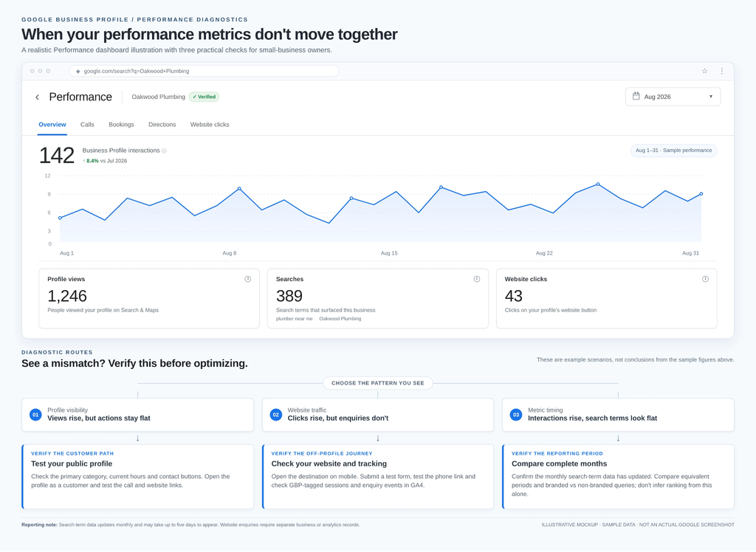Open the Aug 2026 date dropdown
Image resolution: width=756 pixels, height=552 pixels.
[x=673, y=97]
